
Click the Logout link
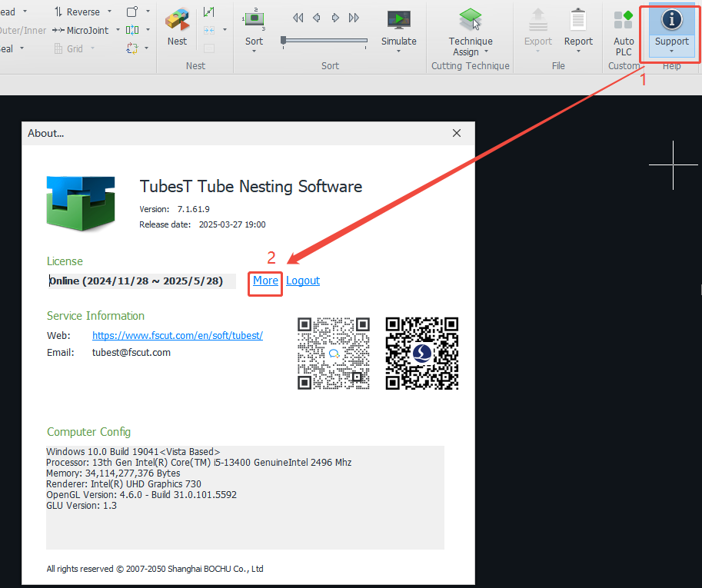click(303, 281)
